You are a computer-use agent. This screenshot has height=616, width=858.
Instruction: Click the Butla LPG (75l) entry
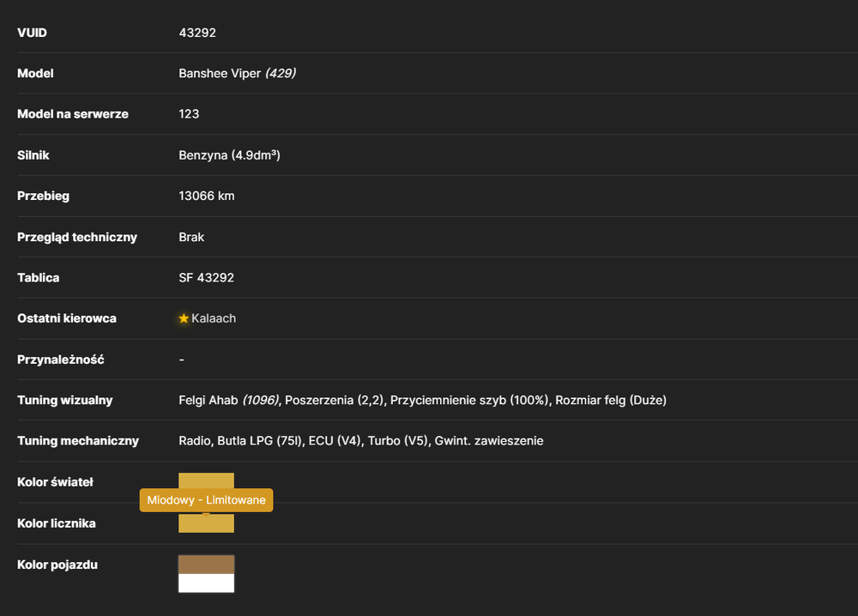(259, 441)
